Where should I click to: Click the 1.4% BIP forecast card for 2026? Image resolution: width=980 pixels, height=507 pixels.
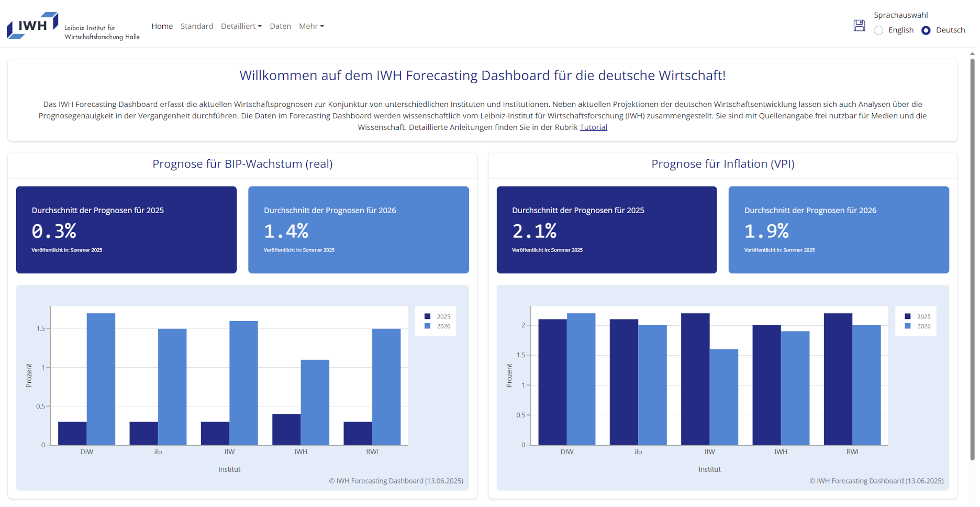click(x=358, y=230)
